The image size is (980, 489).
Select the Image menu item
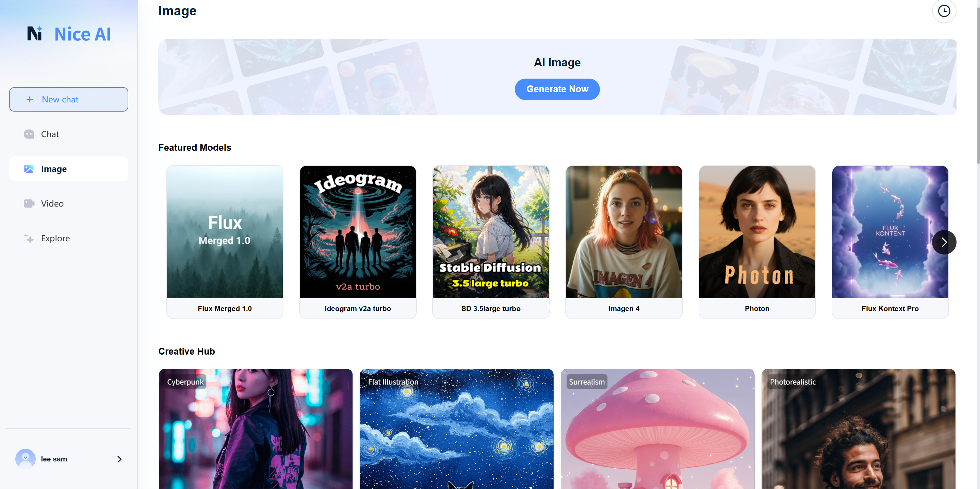[68, 168]
